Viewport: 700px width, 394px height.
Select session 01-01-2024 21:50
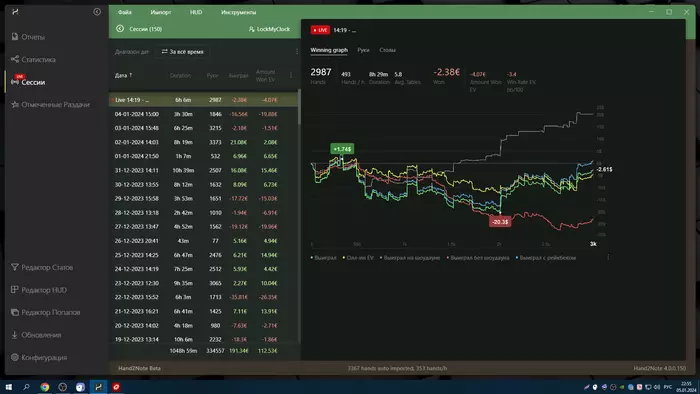coord(204,156)
